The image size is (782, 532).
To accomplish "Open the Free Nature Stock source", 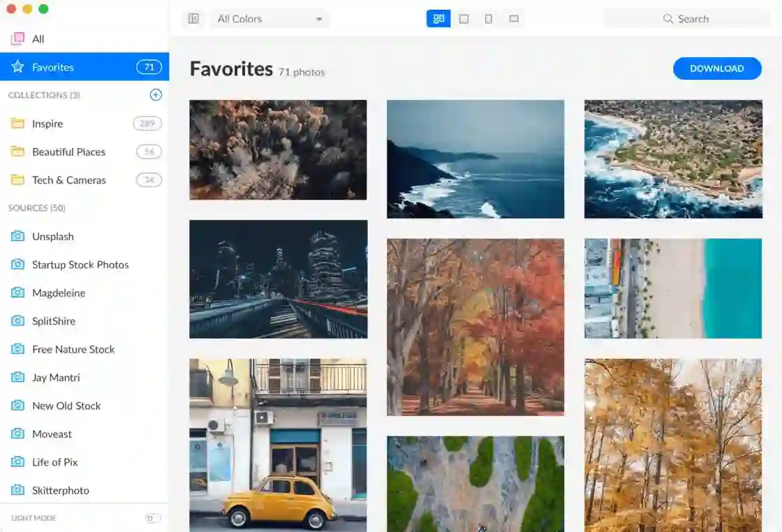I will [73, 349].
